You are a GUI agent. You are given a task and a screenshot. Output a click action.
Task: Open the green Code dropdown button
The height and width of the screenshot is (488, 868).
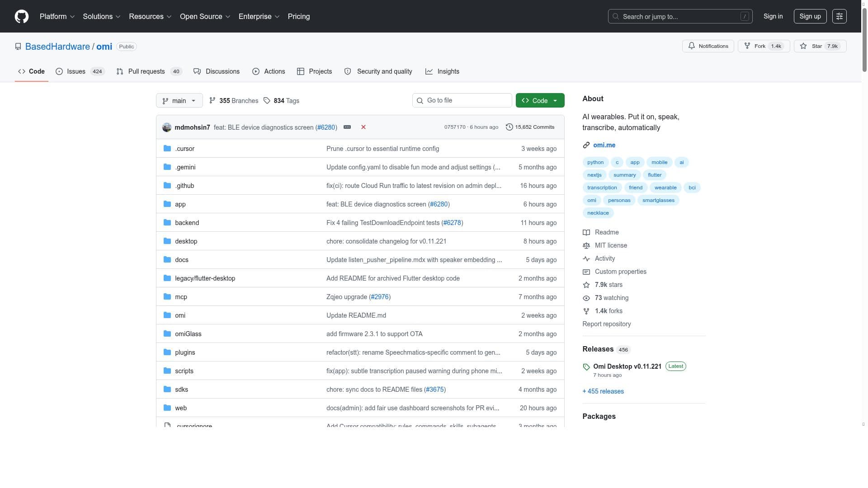point(540,100)
